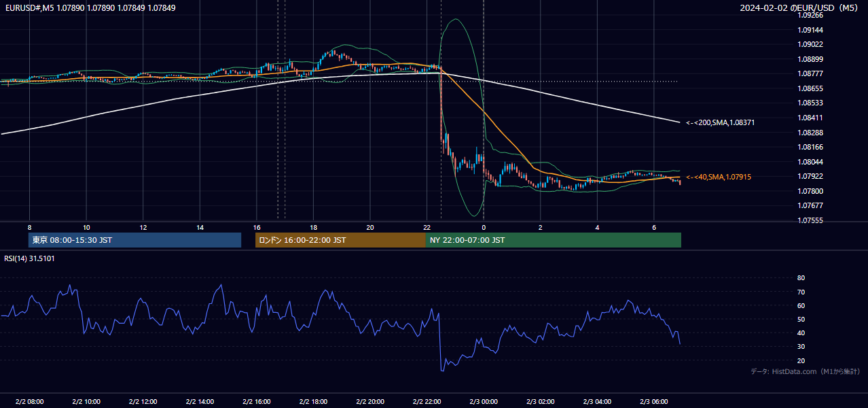Click hour label 10 on price chart axis
This screenshot has height=408, width=868.
[86, 227]
